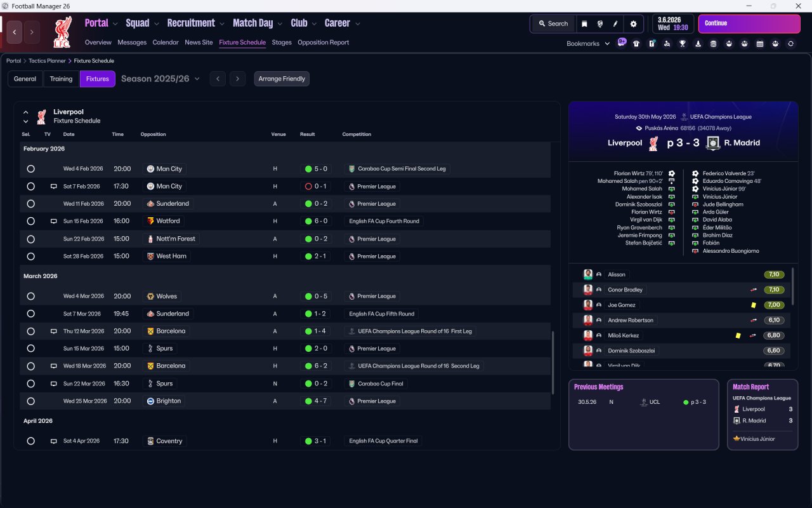Click the TV icon on Sat 4 Apr row

[x=54, y=441]
